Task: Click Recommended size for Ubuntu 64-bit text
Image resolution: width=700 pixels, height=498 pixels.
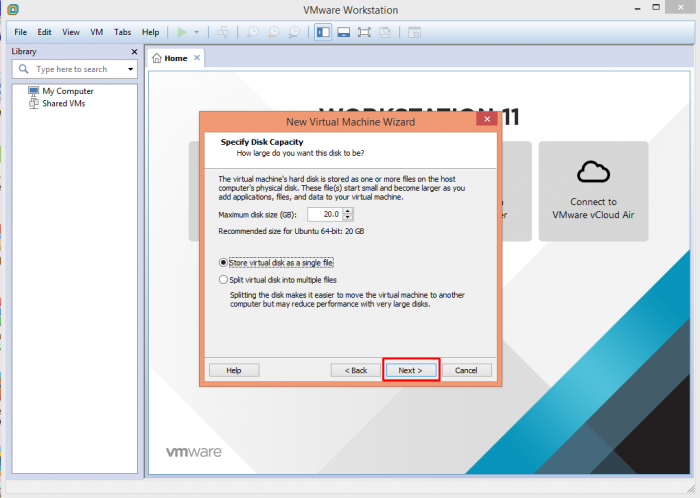Action: point(291,231)
